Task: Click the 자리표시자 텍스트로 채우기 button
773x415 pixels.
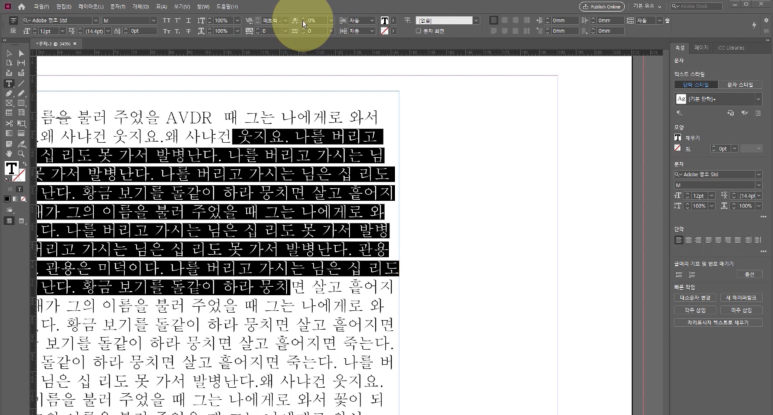Action: [x=718, y=322]
